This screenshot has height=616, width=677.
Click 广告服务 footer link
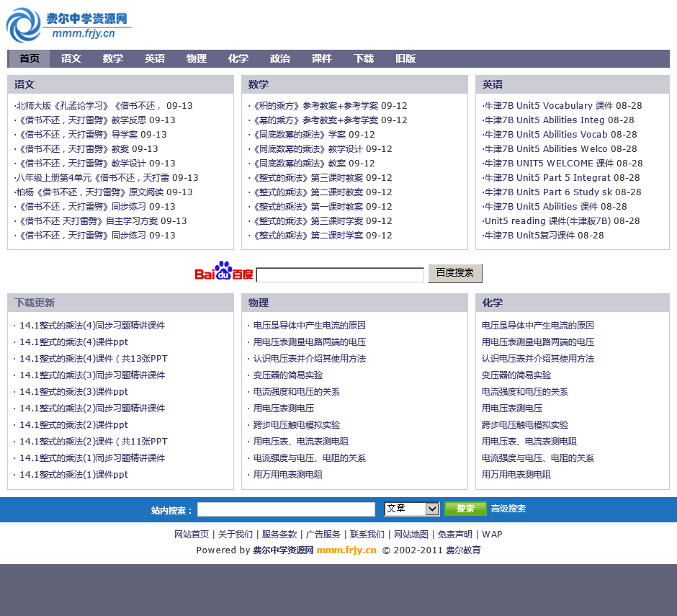coord(323,535)
